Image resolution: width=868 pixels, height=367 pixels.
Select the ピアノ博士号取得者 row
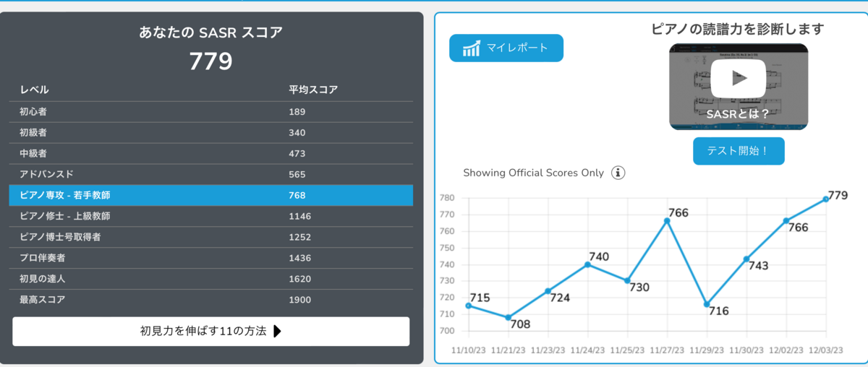[210, 237]
